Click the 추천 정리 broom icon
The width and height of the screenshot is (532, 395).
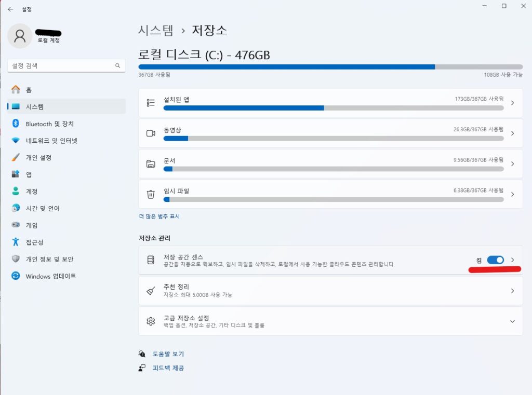(x=151, y=291)
